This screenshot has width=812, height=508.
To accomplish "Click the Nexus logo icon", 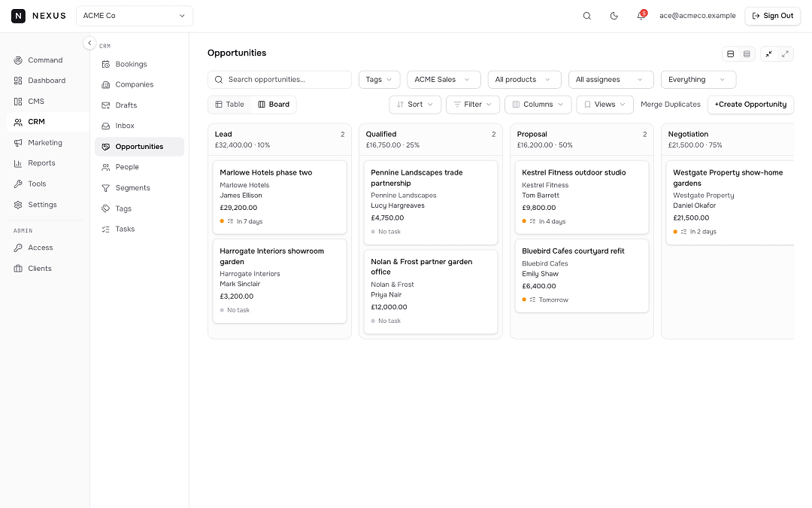I will point(18,16).
